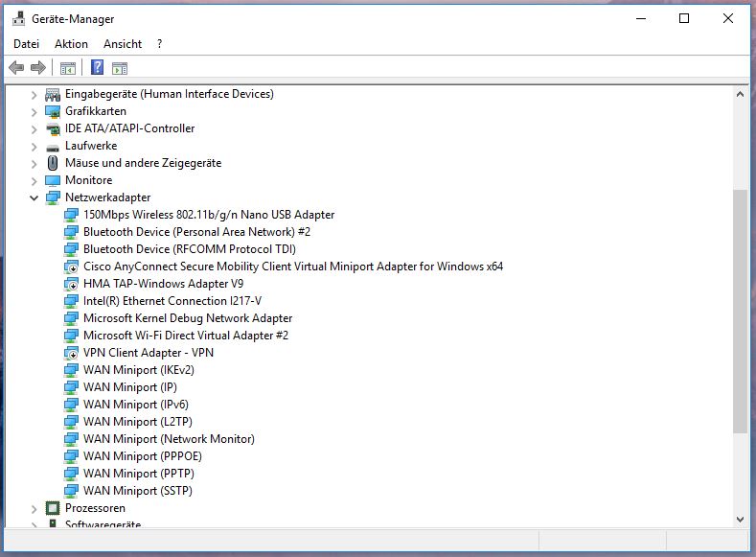Screen dimensions: 756x557
Task: Maximize the Geräte-Manager window
Action: [x=684, y=19]
